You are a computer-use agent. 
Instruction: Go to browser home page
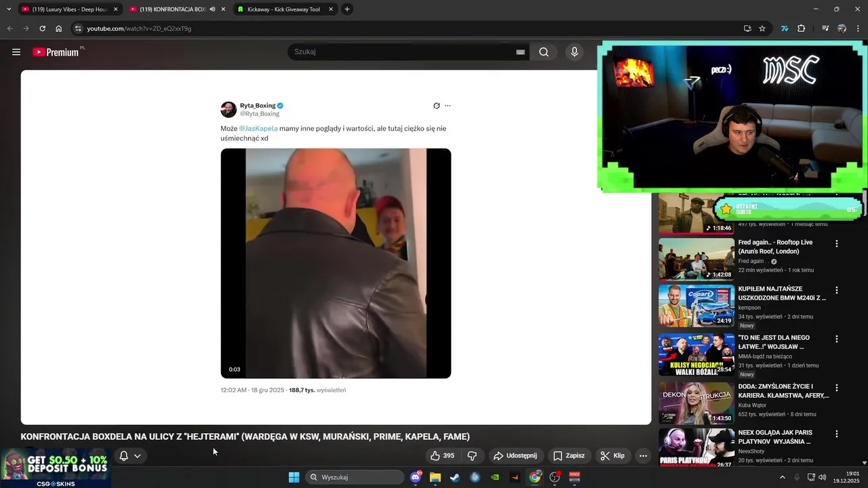click(59, 28)
